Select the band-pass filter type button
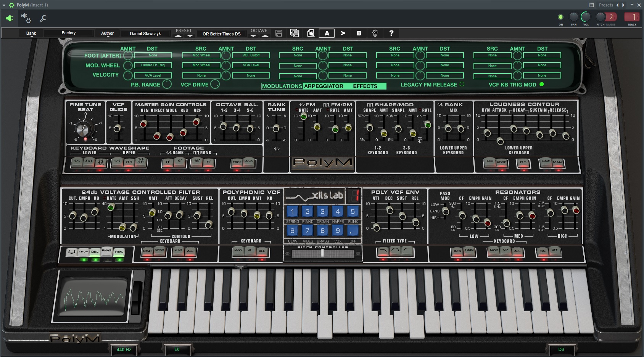644x357 pixels. point(395,251)
